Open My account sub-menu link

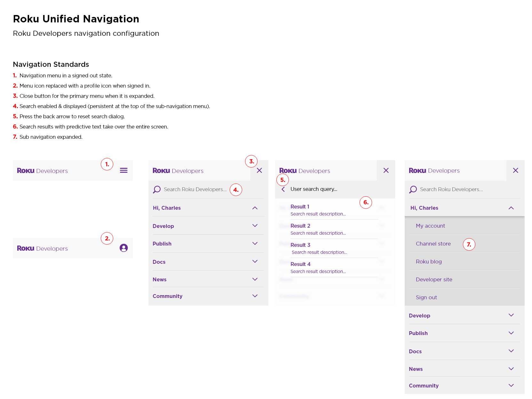click(430, 226)
